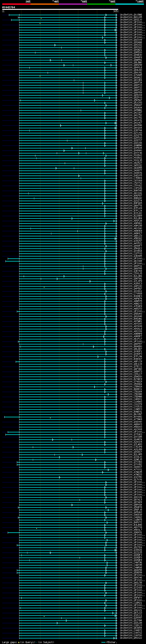The image size is (146, 644).
Task: Select the UniRef100_C5YGJ5 label
Action: [x=131, y=273]
